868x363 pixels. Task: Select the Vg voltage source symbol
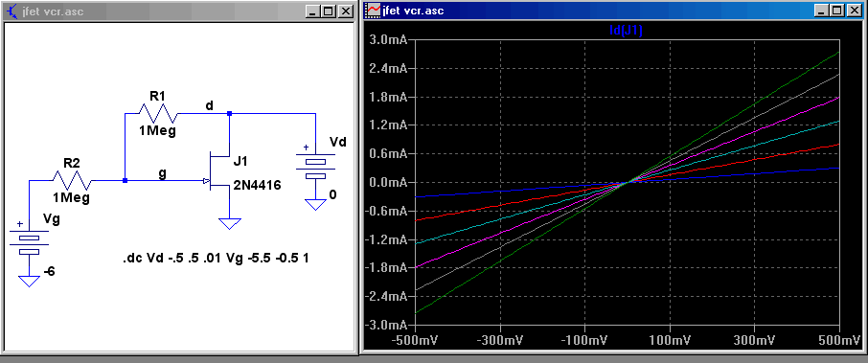point(29,244)
